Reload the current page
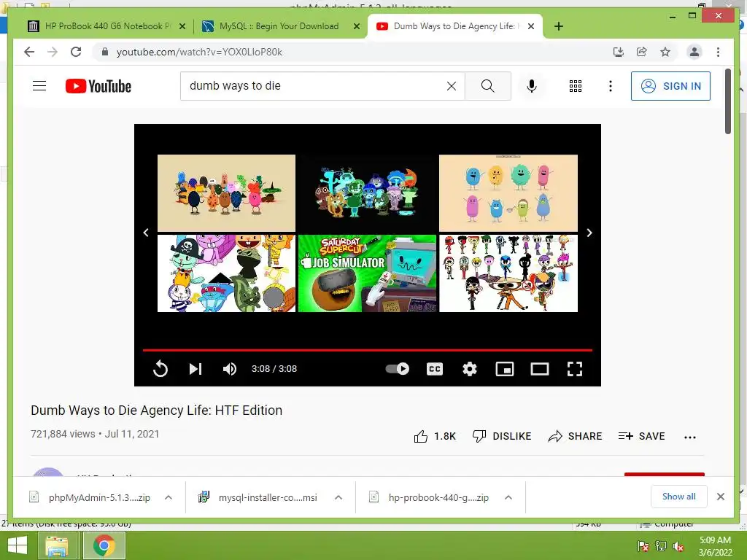The width and height of the screenshot is (747, 560). tap(76, 52)
